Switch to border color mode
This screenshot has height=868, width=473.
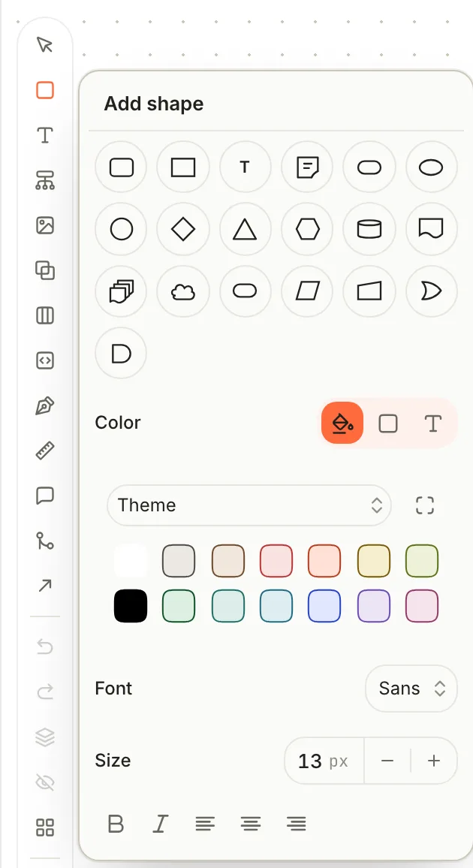coord(388,423)
